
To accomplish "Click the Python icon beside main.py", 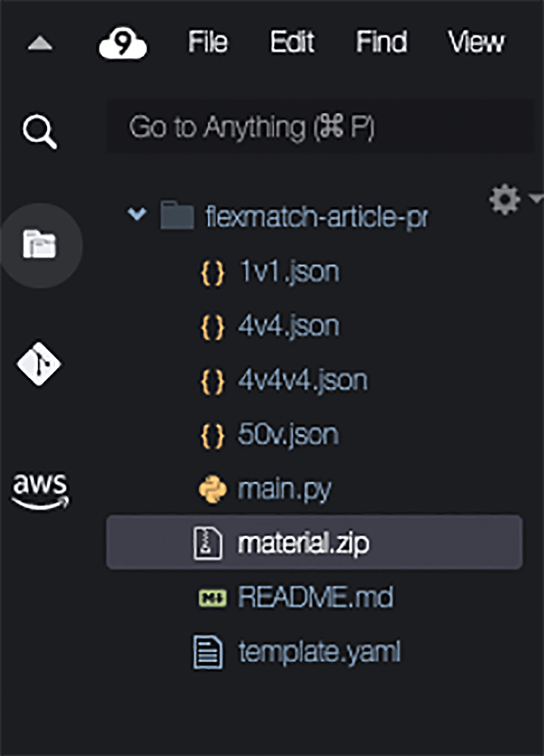I will [213, 488].
